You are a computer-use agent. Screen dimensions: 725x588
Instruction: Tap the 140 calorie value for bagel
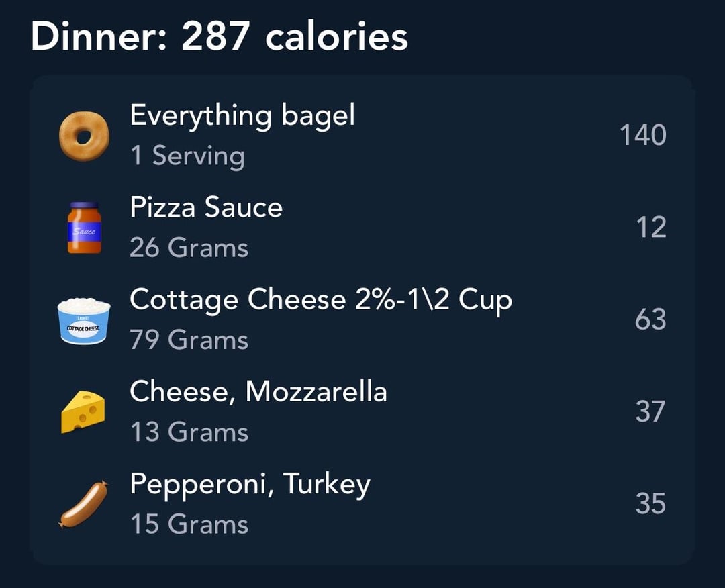(x=642, y=136)
